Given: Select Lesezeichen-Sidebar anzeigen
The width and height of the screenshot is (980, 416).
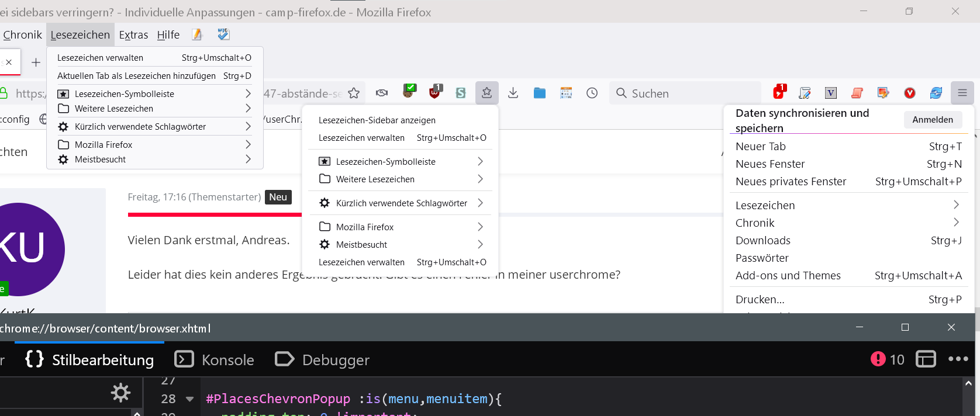Looking at the screenshot, I should click(377, 120).
